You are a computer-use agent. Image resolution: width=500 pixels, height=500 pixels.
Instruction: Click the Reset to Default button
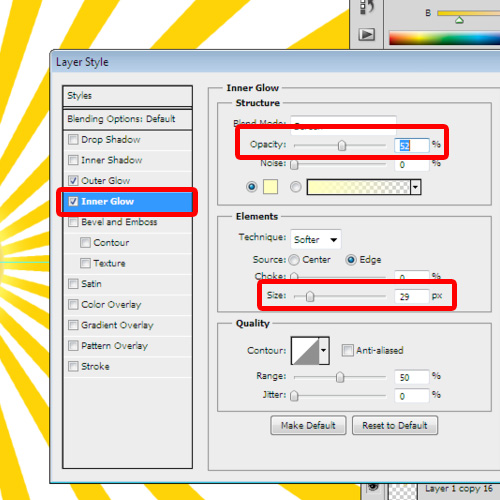coord(395,425)
